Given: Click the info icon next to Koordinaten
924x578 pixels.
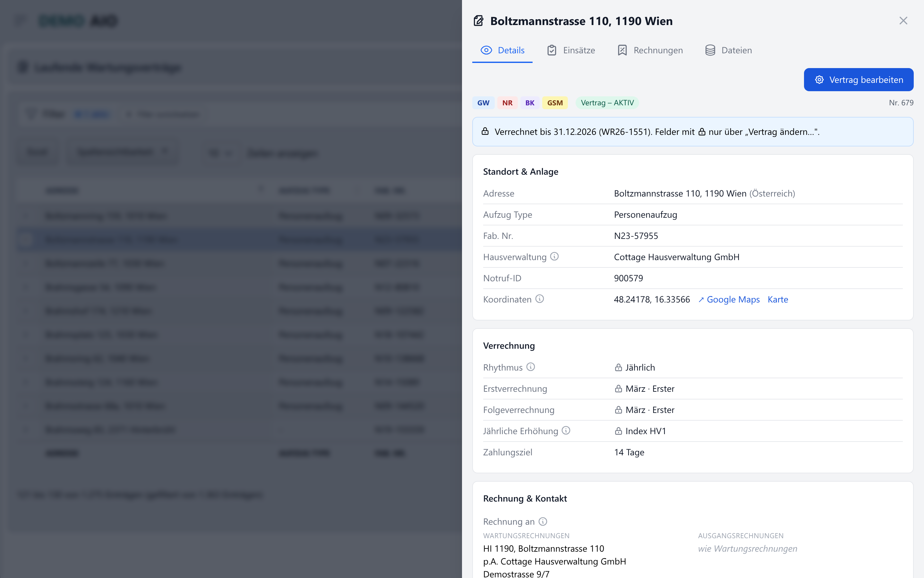Looking at the screenshot, I should [540, 299].
